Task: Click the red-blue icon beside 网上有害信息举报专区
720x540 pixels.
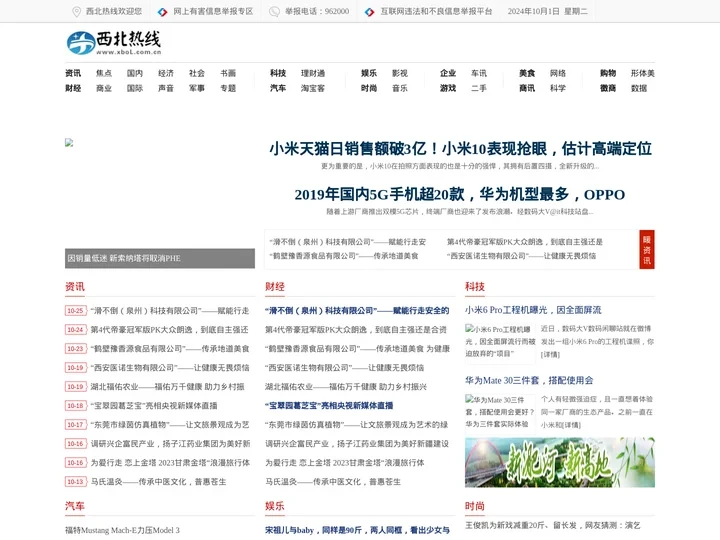Action: pyautogui.click(x=163, y=12)
